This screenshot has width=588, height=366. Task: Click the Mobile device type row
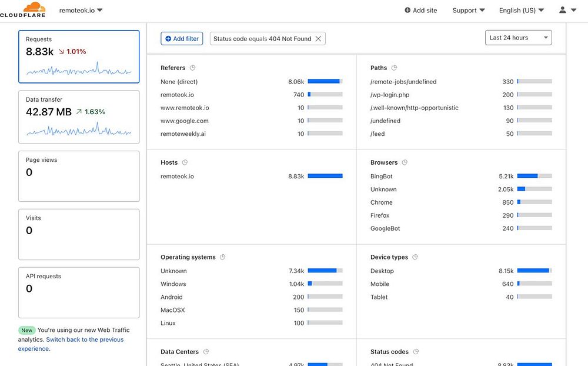click(461, 284)
